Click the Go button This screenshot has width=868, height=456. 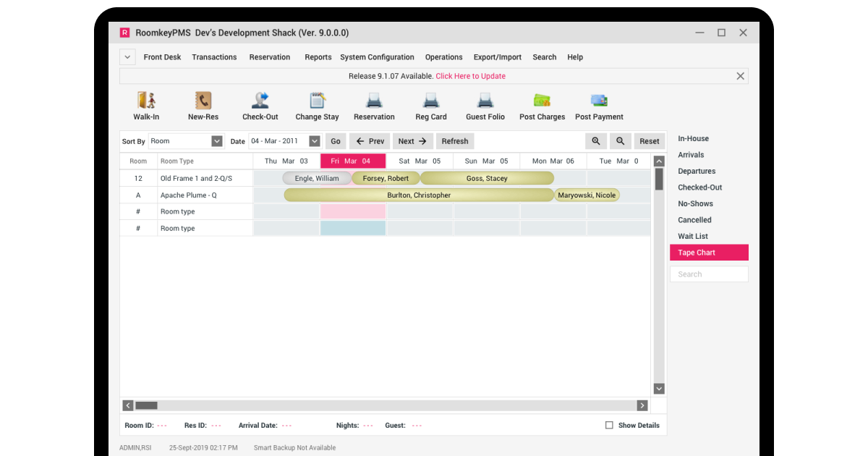[336, 141]
